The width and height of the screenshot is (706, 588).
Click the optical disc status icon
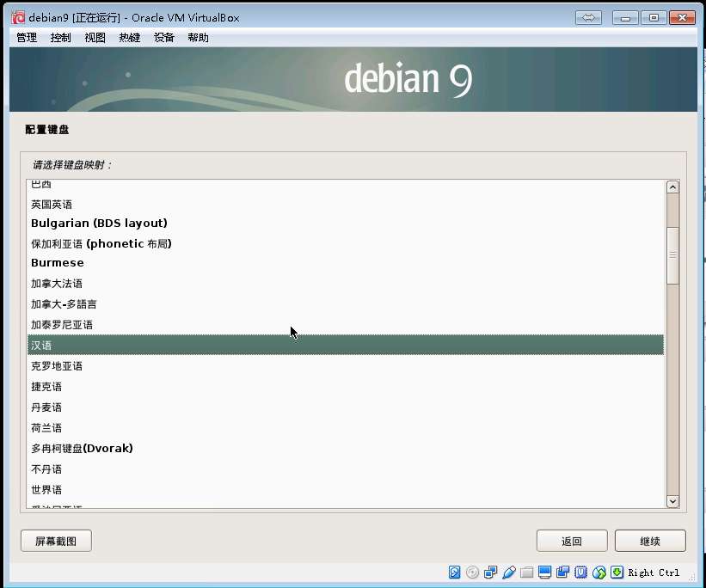pyautogui.click(x=472, y=573)
